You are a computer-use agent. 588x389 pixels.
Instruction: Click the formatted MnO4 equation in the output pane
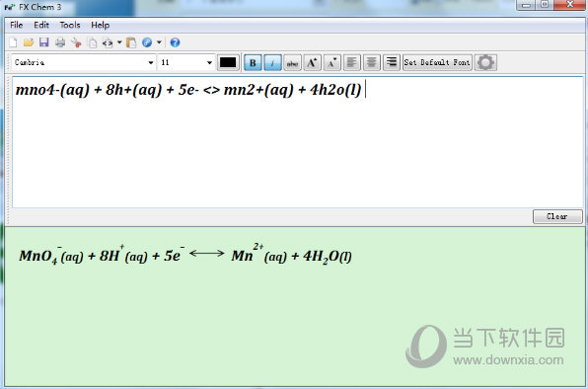[x=185, y=254]
